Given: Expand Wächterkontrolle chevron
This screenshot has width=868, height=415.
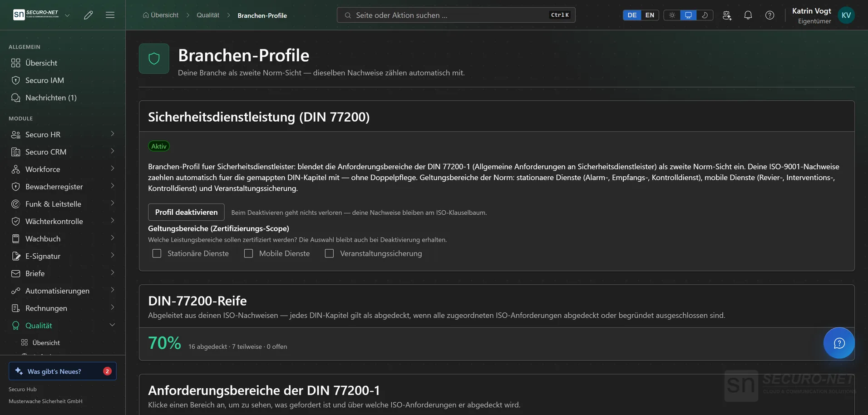Looking at the screenshot, I should (112, 221).
